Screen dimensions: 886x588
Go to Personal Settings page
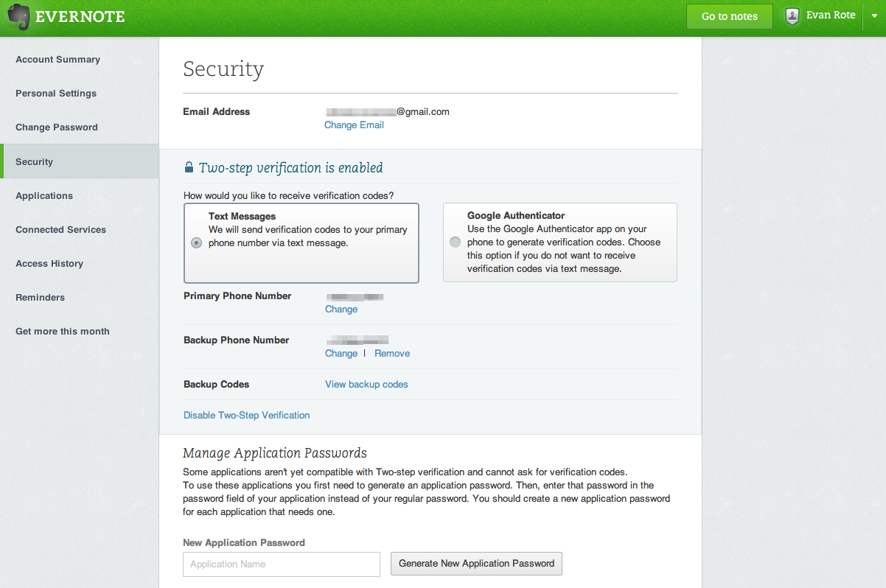click(x=56, y=94)
